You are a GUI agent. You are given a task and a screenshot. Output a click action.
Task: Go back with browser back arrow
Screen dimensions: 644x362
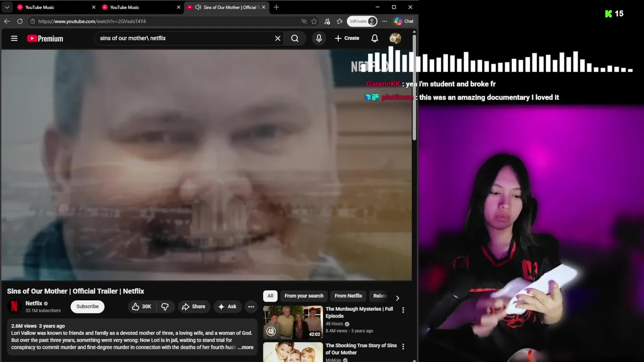click(7, 21)
